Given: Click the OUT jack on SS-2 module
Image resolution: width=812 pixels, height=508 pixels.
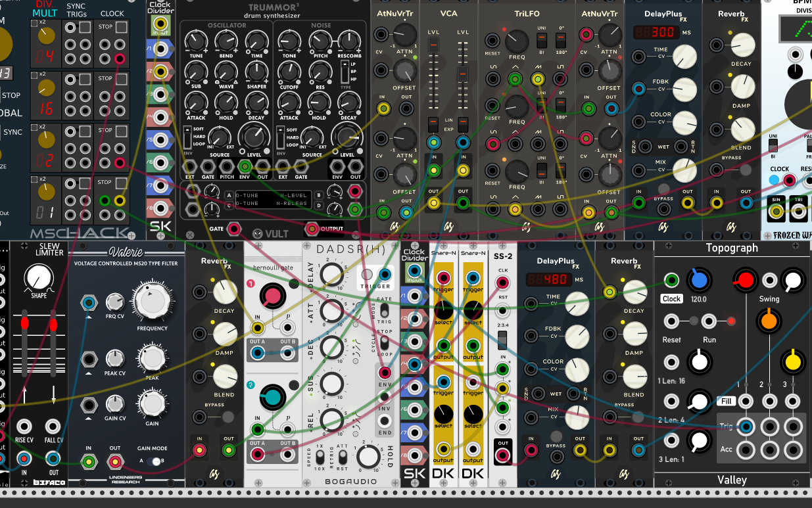Looking at the screenshot, I should 502,456.
